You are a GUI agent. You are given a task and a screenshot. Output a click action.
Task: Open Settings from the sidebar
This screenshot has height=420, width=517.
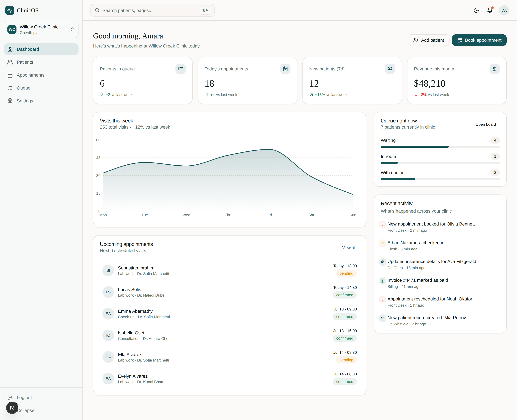tap(41, 101)
